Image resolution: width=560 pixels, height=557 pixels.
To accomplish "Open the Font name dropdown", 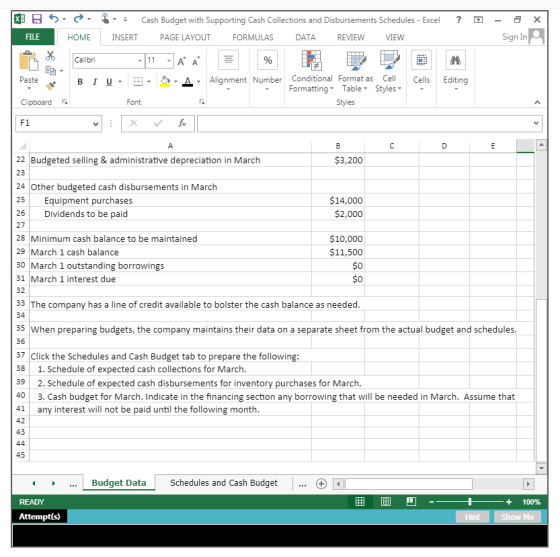I will point(140,61).
